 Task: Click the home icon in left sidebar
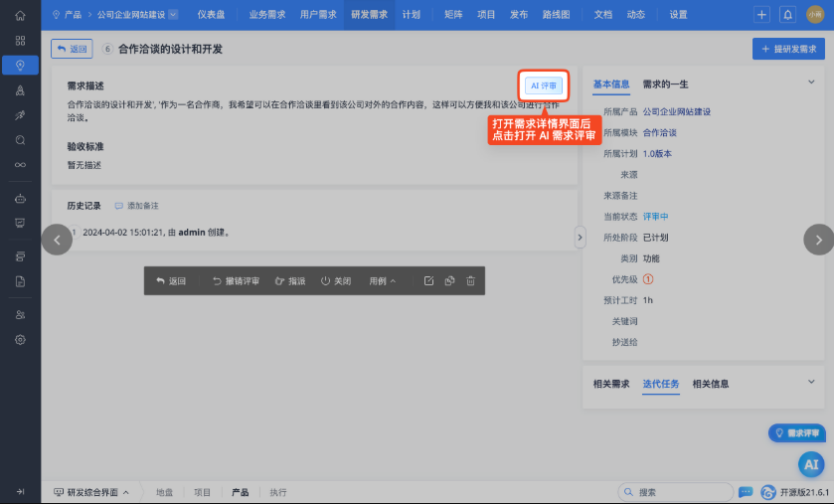click(x=20, y=16)
